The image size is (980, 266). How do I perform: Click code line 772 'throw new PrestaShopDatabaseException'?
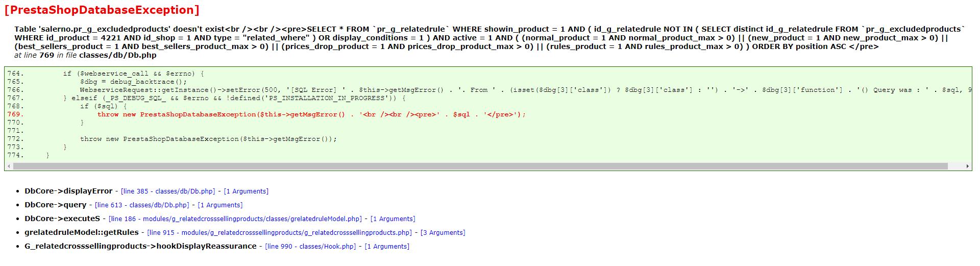coord(208,139)
